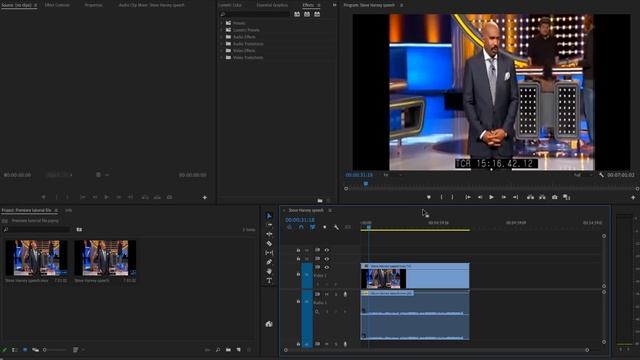The width and height of the screenshot is (640, 360).
Task: Expand the Lumetri Presets folder
Action: [222, 30]
